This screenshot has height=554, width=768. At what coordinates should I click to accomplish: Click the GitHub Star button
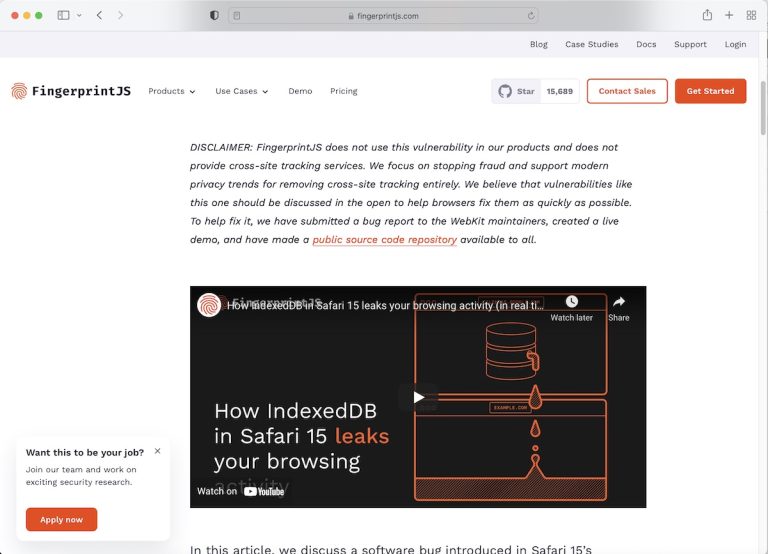click(516, 91)
